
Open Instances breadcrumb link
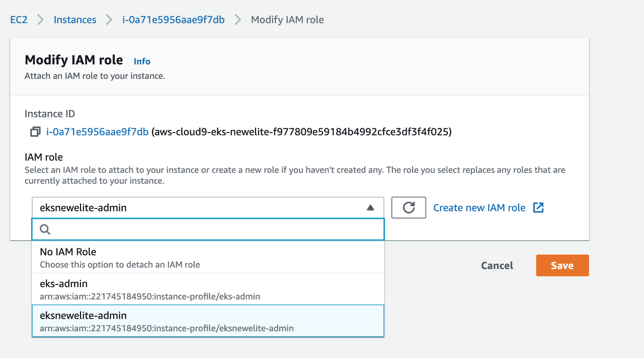[x=75, y=20]
